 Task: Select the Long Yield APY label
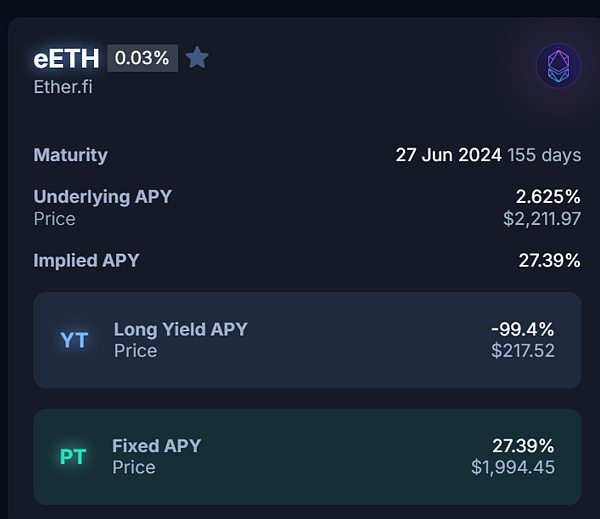pyautogui.click(x=180, y=329)
